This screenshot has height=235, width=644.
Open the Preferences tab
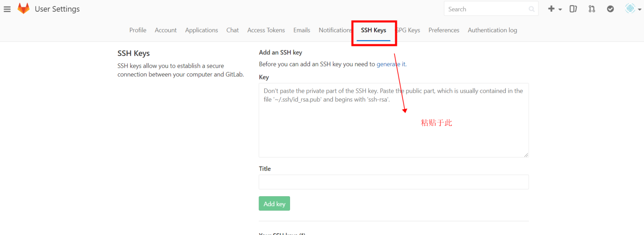(x=444, y=30)
